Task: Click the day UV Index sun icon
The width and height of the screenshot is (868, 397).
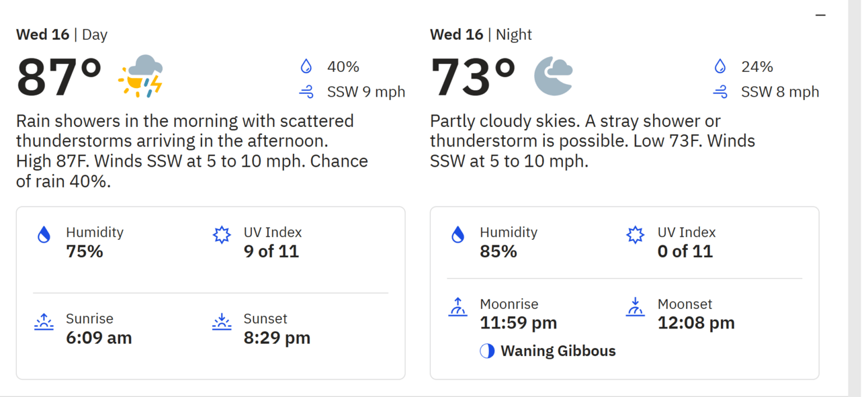Action: (221, 234)
